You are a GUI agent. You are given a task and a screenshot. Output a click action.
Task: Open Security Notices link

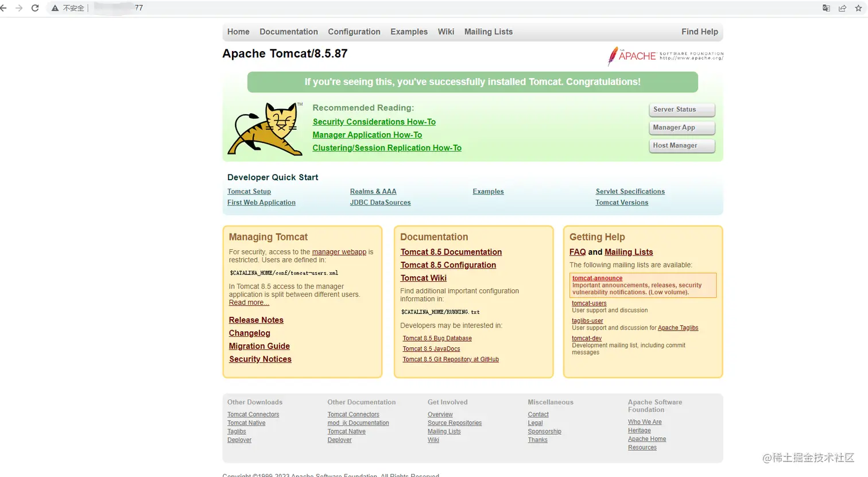(x=260, y=359)
